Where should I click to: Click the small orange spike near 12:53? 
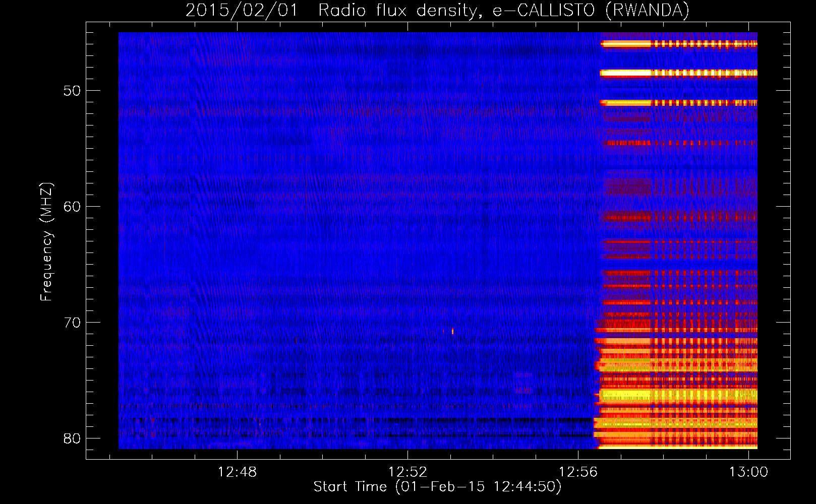(x=452, y=331)
